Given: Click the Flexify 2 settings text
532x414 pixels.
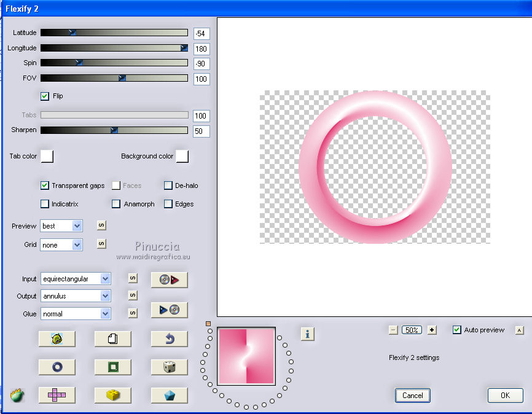Looking at the screenshot, I should [414, 357].
